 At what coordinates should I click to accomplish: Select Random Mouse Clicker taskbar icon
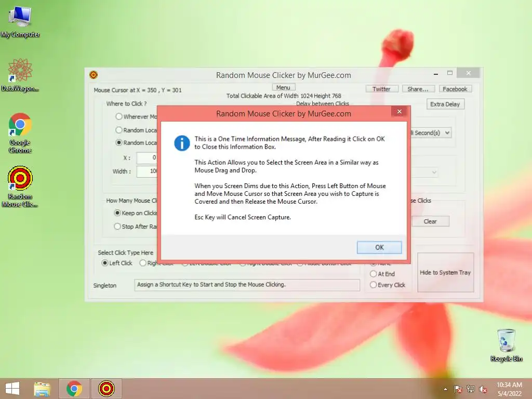coord(106,389)
